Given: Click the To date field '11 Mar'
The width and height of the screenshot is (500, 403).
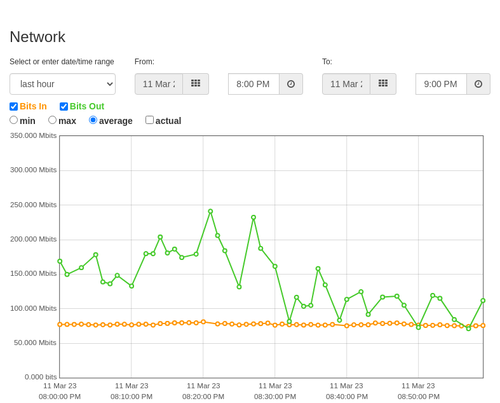Looking at the screenshot, I should [346, 84].
